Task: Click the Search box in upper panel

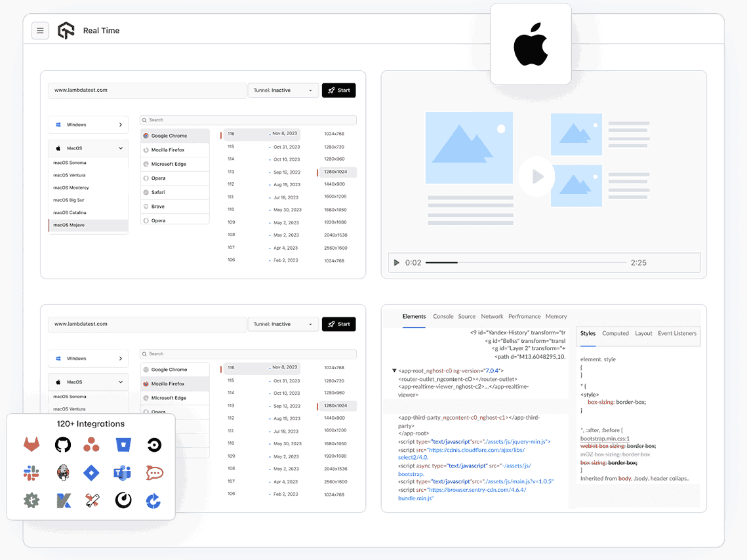Action: click(248, 120)
